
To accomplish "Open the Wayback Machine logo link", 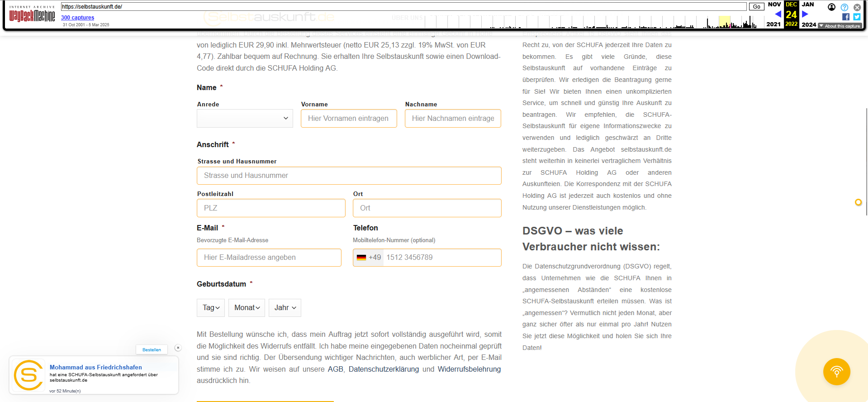I will click(32, 14).
